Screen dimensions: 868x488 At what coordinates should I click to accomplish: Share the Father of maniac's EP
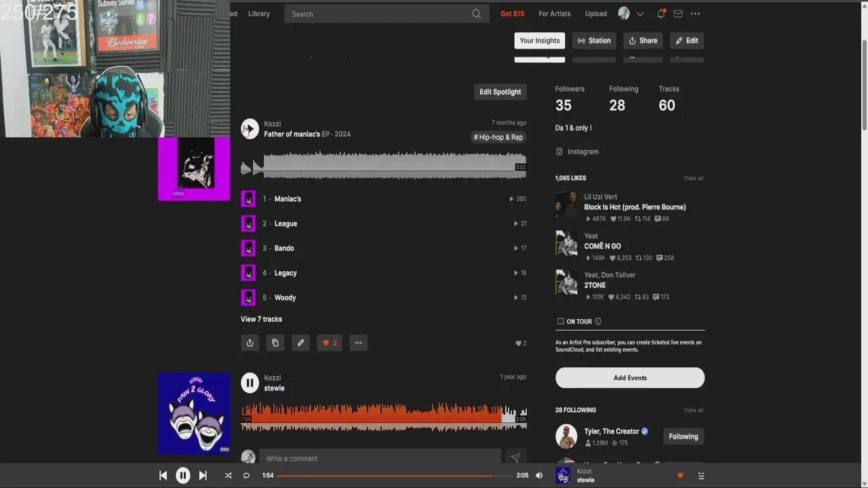250,343
